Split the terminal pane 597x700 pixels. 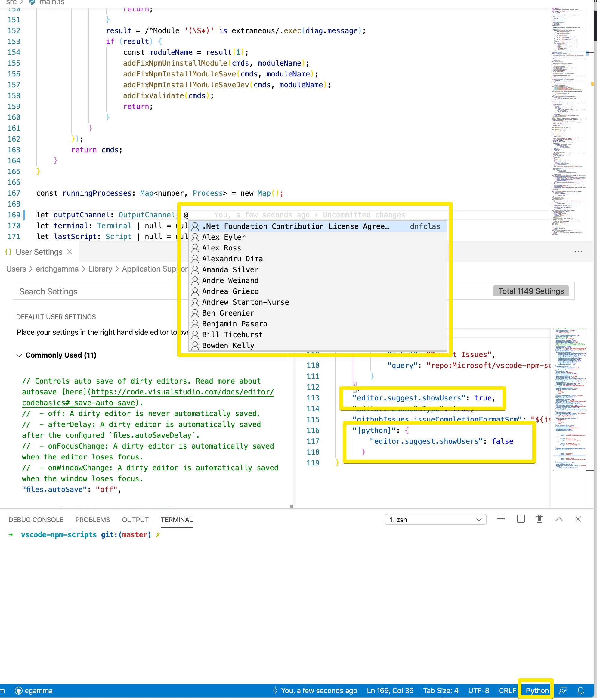click(x=520, y=519)
